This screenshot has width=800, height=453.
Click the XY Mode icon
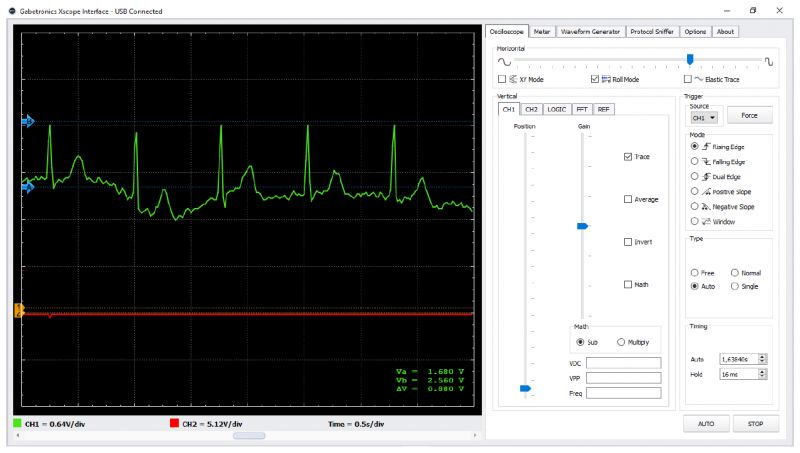coord(513,79)
